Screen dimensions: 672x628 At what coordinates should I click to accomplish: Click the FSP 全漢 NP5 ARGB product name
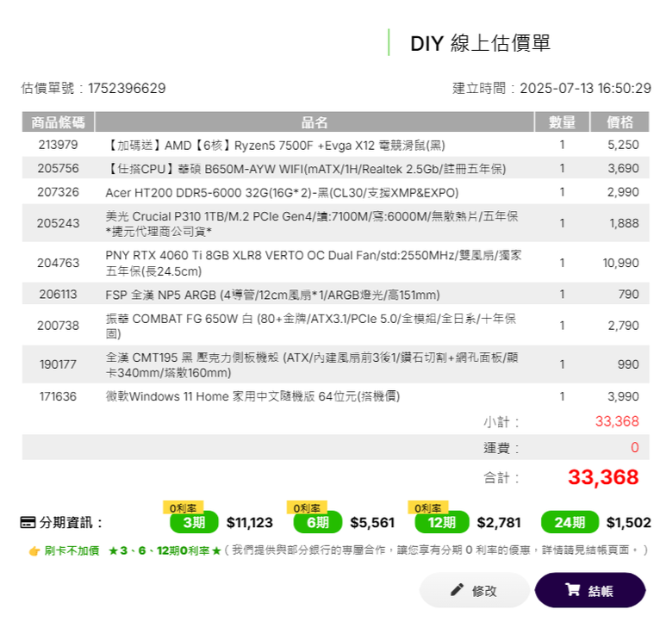pos(272,295)
